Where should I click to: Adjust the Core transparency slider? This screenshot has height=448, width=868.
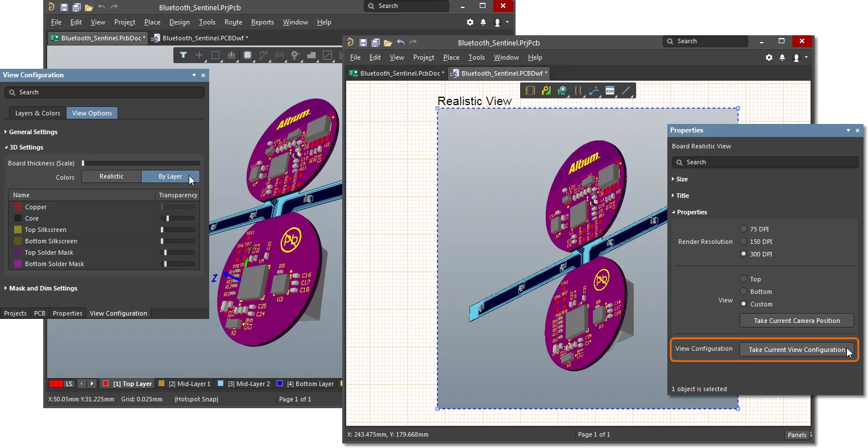coord(178,218)
